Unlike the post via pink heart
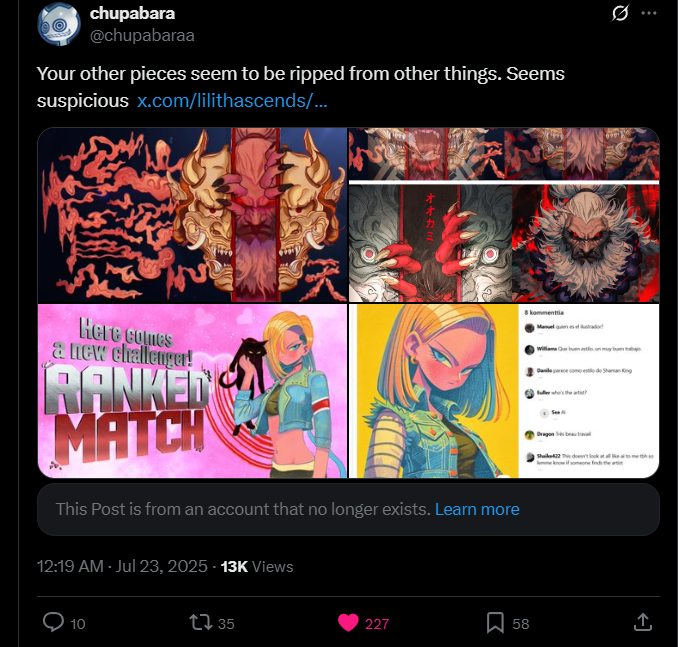 point(348,623)
